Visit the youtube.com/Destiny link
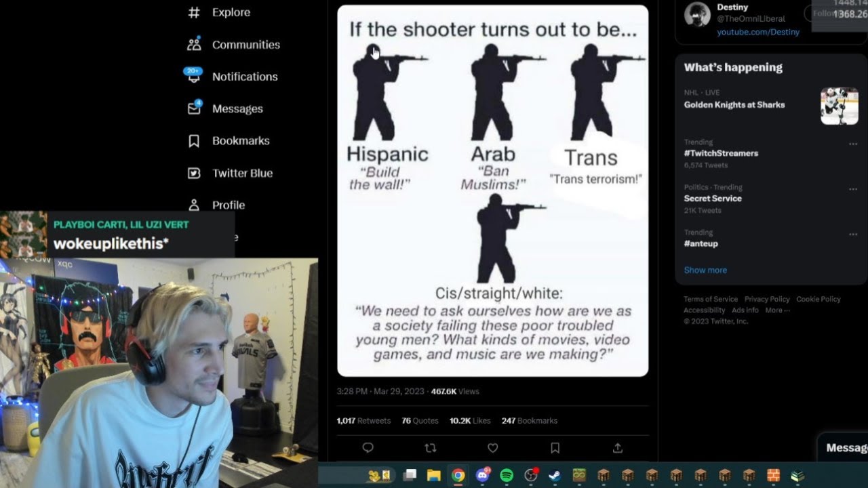This screenshot has height=488, width=868. (758, 32)
